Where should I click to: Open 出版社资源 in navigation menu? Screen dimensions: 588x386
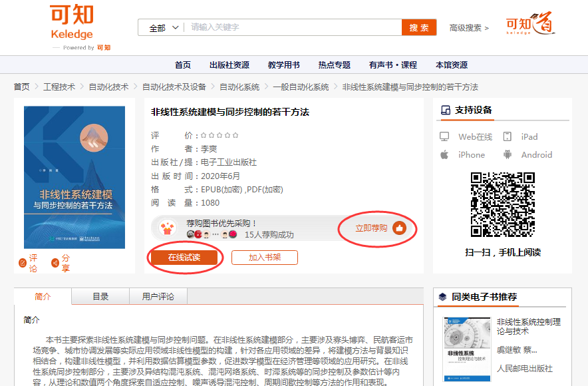click(x=229, y=65)
